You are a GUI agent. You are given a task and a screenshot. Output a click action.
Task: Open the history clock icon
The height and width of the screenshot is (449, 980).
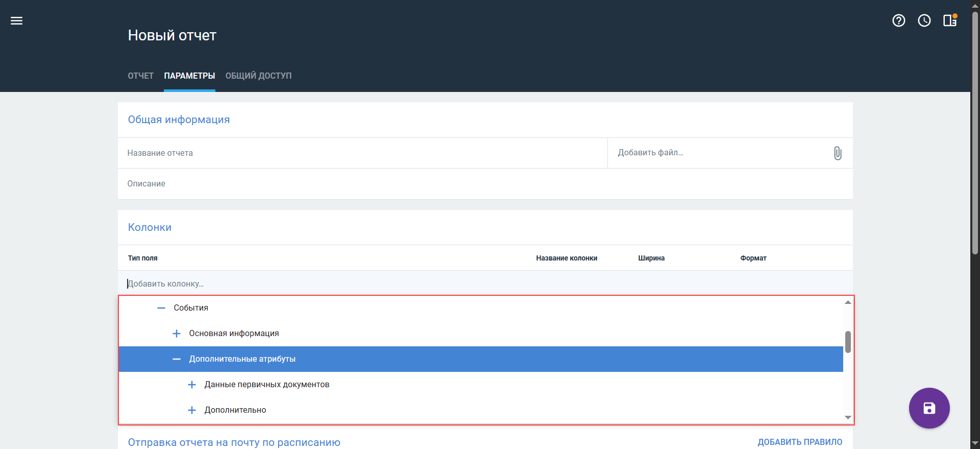pos(924,20)
